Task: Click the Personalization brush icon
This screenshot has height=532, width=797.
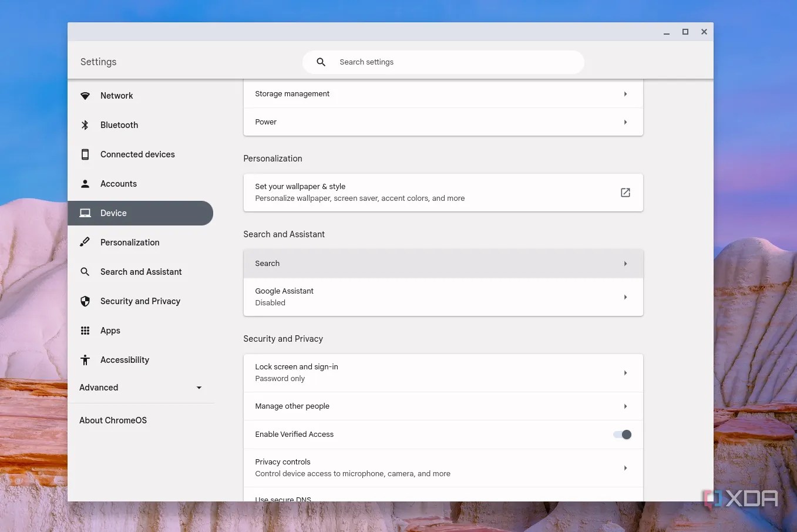Action: pos(85,243)
